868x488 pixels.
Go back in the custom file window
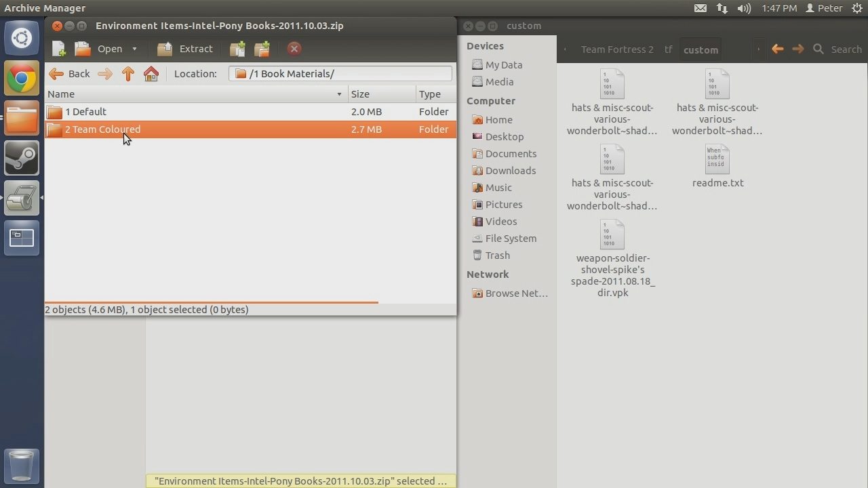point(778,49)
